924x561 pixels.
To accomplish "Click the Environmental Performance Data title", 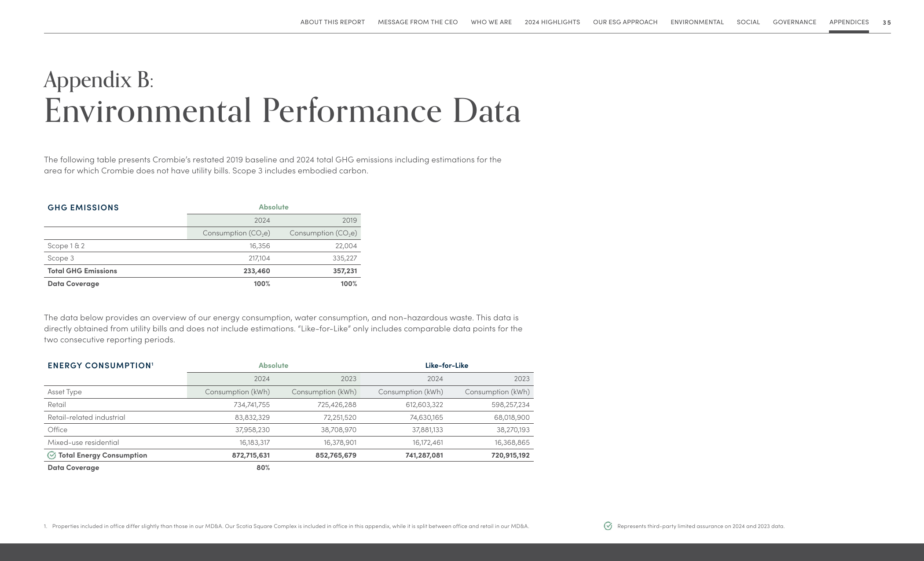I will [x=282, y=110].
